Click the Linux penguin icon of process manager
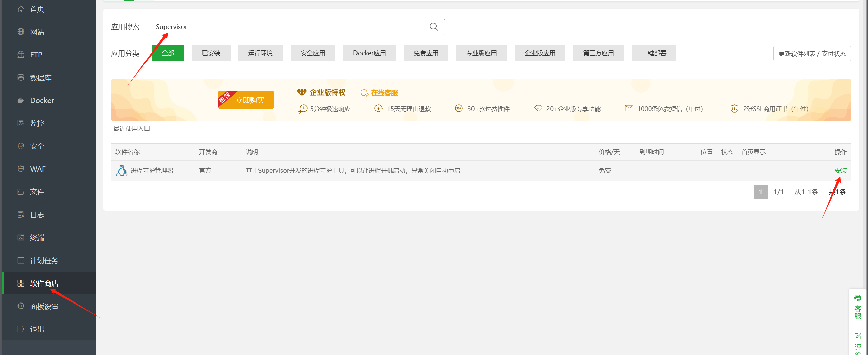This screenshot has width=868, height=355. coord(121,170)
